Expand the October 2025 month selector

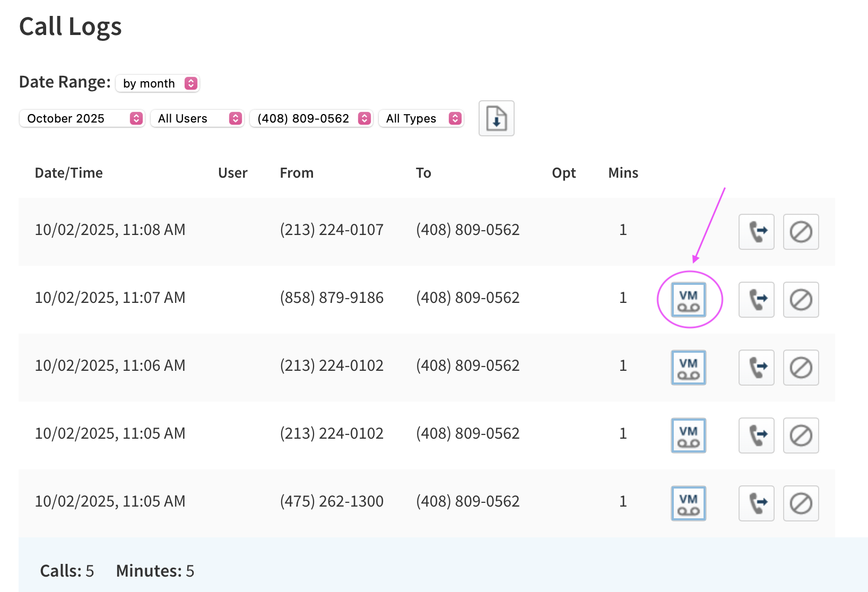(82, 118)
